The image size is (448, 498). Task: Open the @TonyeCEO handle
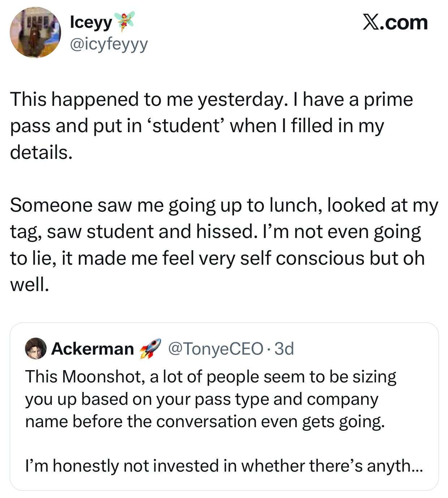pyautogui.click(x=215, y=349)
